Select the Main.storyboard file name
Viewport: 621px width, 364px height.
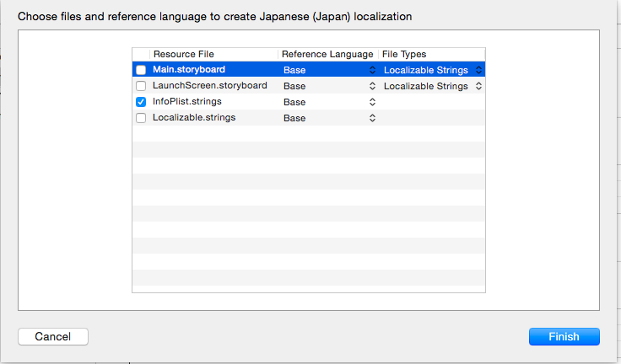pyautogui.click(x=189, y=70)
